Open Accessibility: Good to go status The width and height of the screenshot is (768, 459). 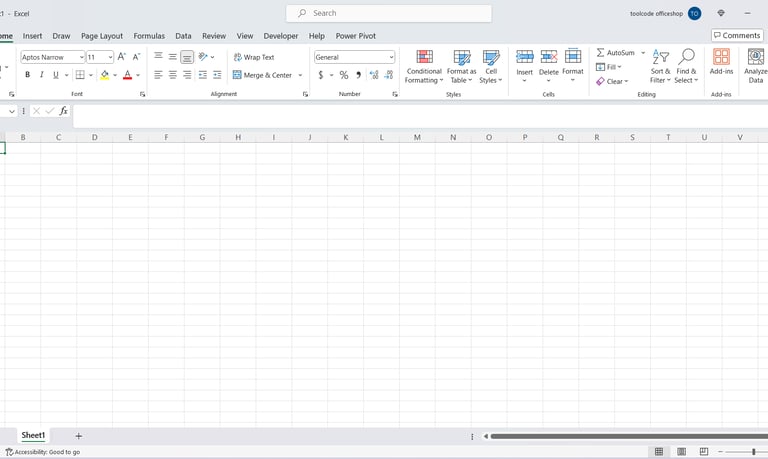pos(43,452)
